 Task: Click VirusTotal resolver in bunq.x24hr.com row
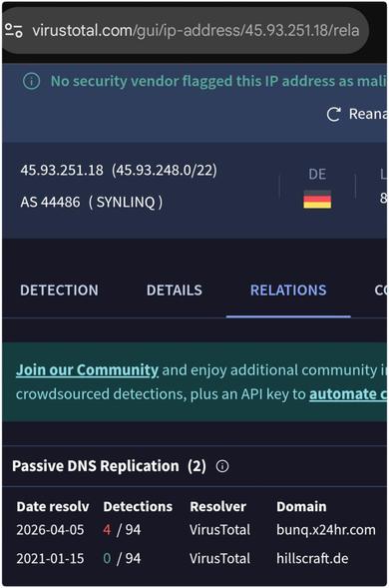pos(220,530)
